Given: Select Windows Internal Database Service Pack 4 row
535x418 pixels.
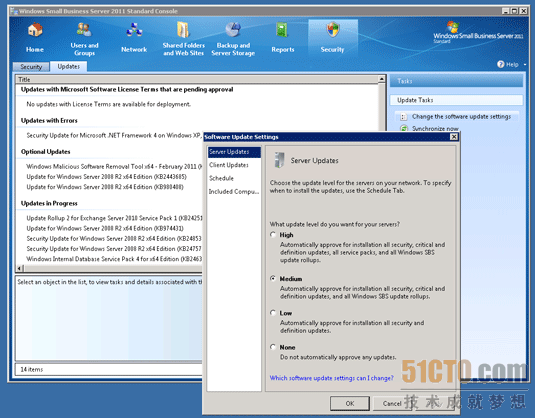Looking at the screenshot, I should pyautogui.click(x=114, y=259).
